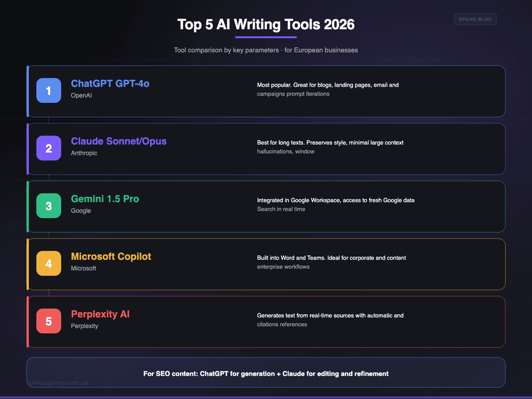Select the Claude Sonnet/Opus heading
The image size is (532, 399).
click(119, 141)
